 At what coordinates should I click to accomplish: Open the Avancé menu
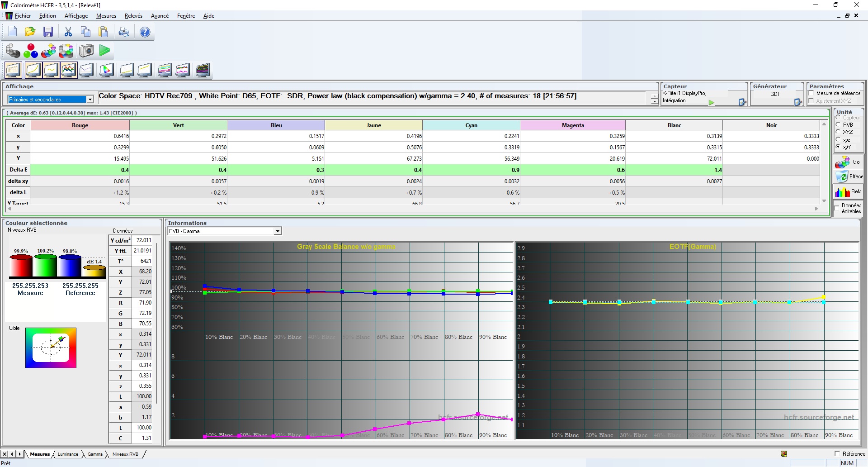coord(160,16)
